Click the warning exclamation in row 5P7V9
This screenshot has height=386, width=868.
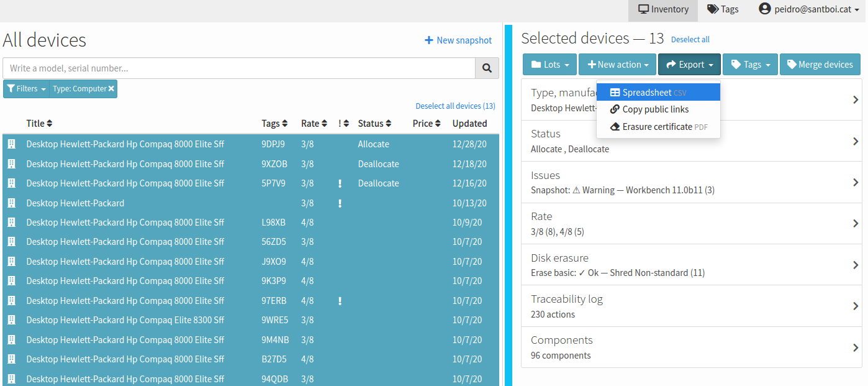click(340, 183)
